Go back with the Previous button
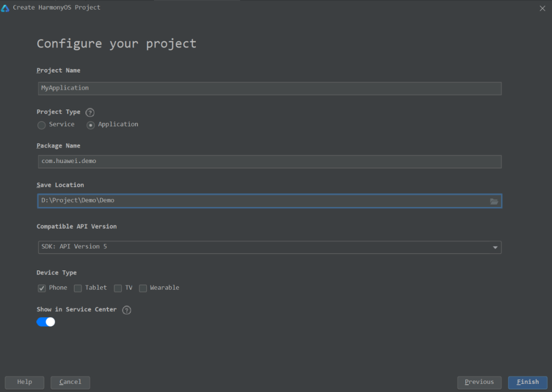 coord(479,382)
